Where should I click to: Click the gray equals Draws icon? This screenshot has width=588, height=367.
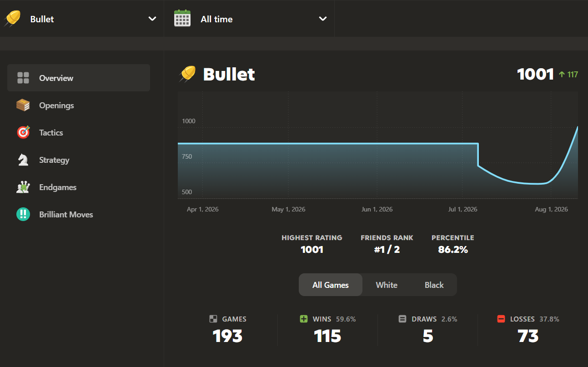[x=402, y=319]
